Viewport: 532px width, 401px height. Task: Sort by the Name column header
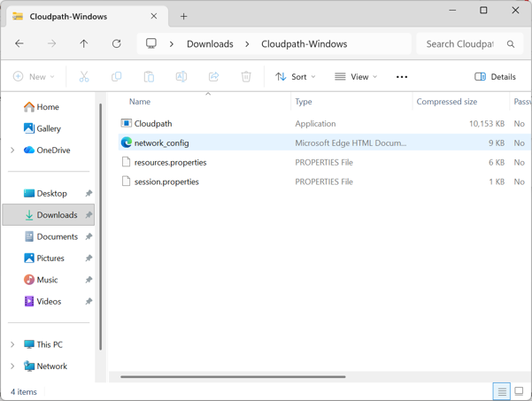(140, 102)
